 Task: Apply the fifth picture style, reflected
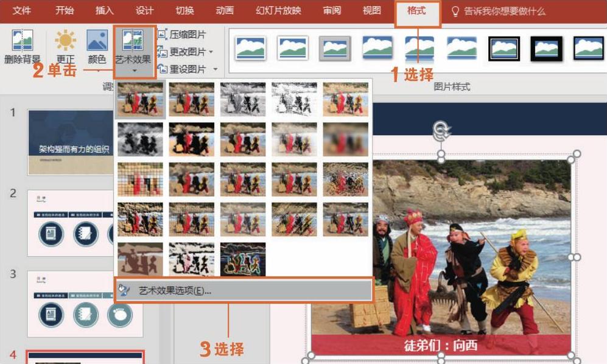pos(419,49)
